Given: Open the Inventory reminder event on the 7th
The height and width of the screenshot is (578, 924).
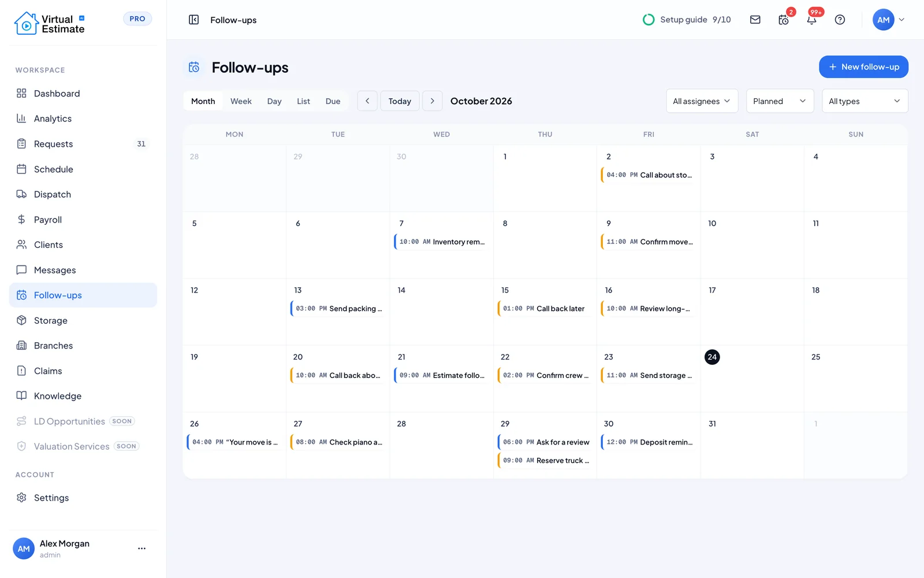Looking at the screenshot, I should click(441, 242).
